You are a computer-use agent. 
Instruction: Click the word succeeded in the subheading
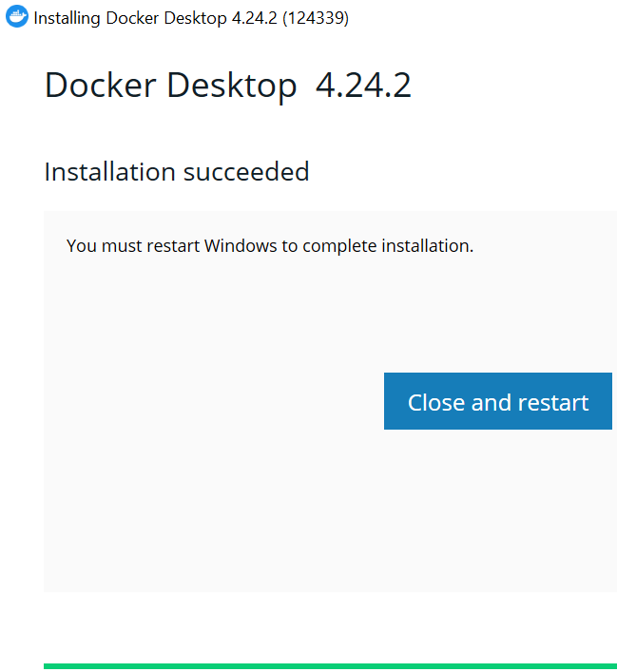(246, 172)
